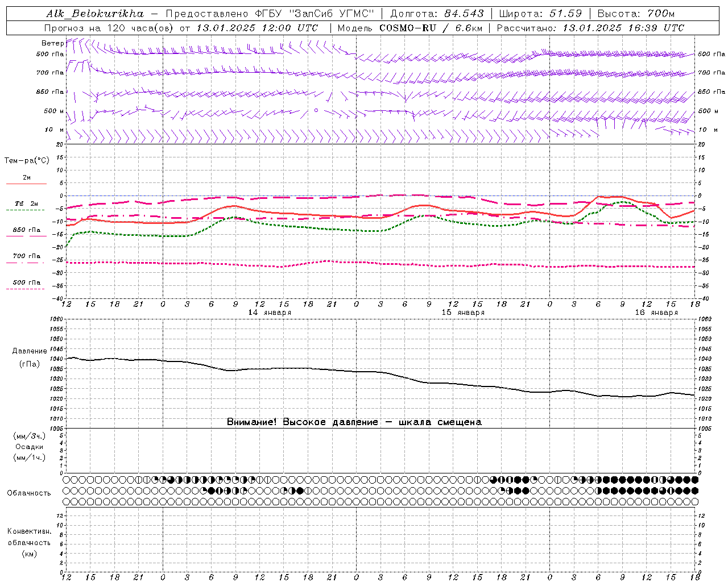The image size is (728, 582).
Task: Click the (мм/3ч.) precipitation unit label
Action: (30, 436)
